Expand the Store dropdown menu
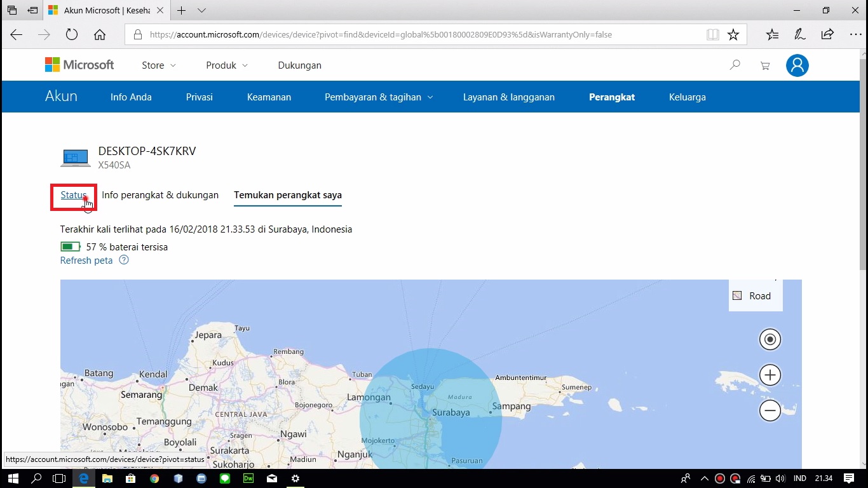The height and width of the screenshot is (488, 868). pos(159,65)
